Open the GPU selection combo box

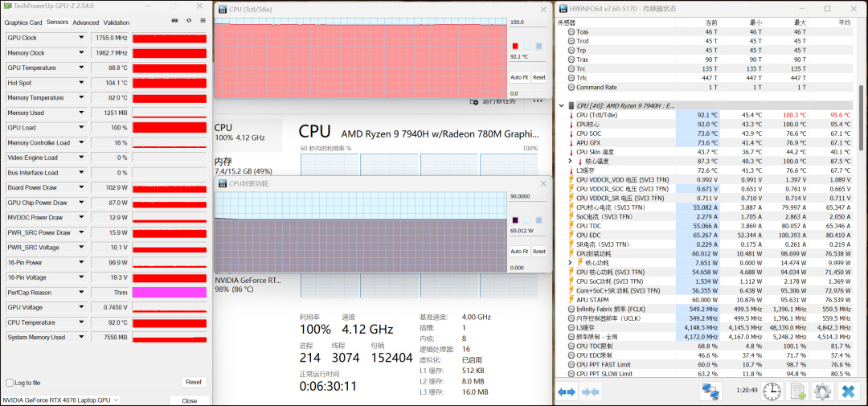(x=61, y=400)
